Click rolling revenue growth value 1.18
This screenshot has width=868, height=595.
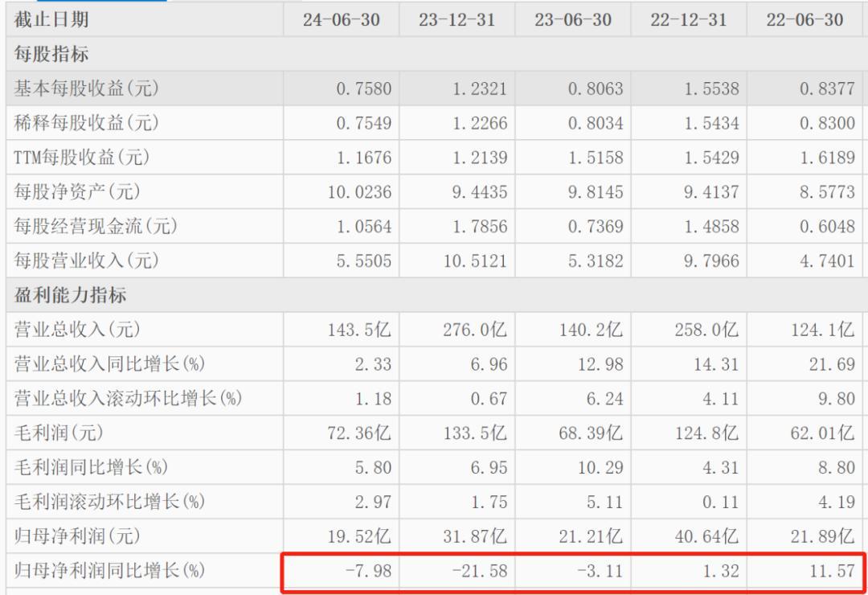point(373,398)
